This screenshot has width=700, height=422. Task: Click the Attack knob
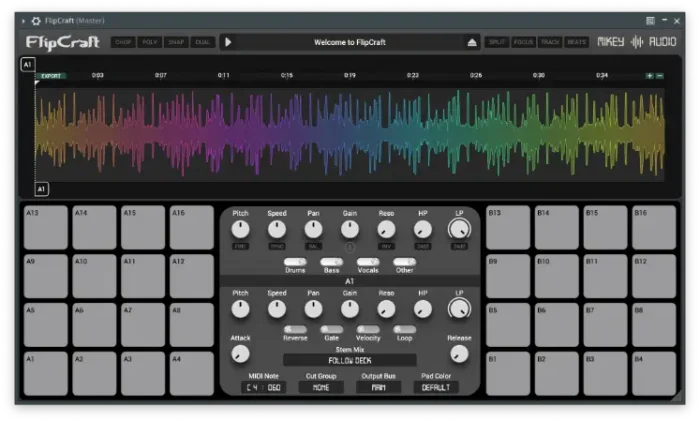[240, 355]
